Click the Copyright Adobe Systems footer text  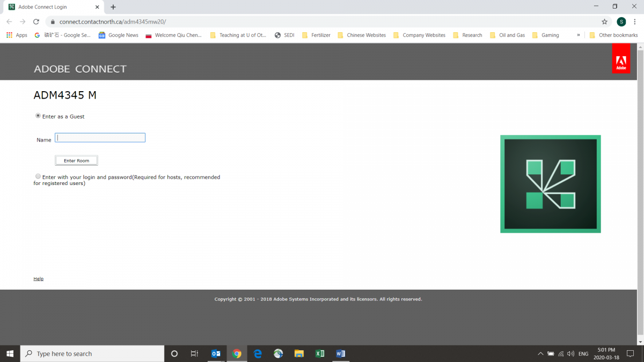click(x=318, y=299)
